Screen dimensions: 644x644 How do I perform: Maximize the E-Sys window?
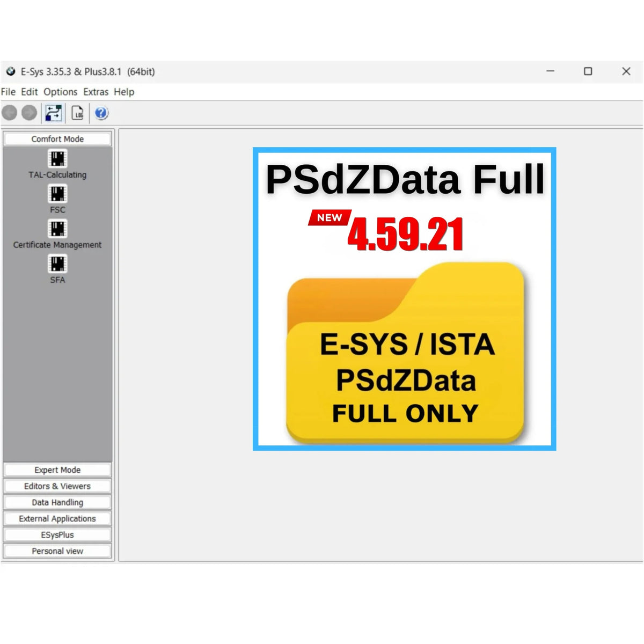click(x=588, y=71)
